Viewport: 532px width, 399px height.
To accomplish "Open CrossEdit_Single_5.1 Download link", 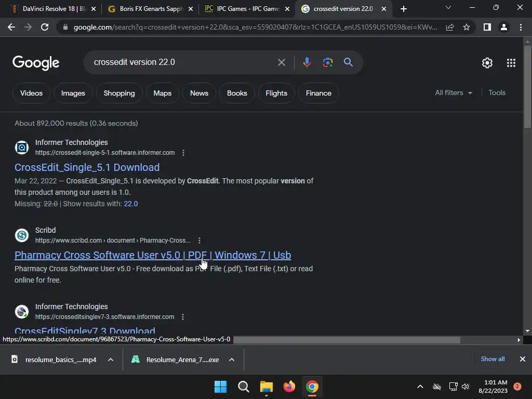I will (87, 167).
